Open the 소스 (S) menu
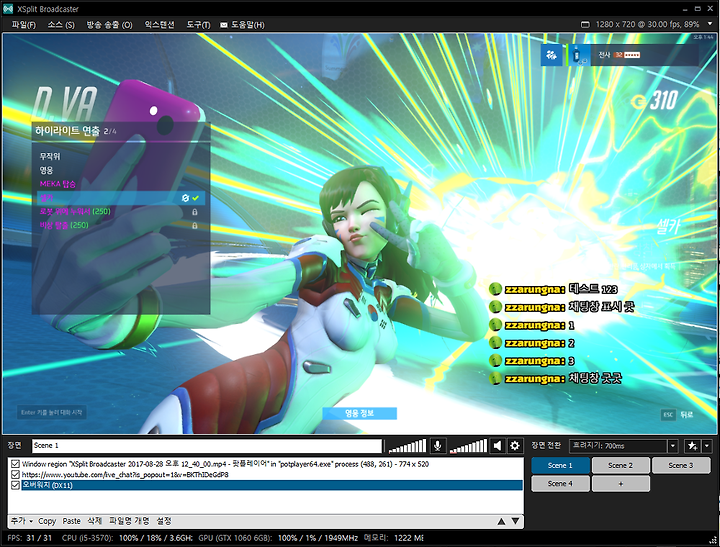This screenshot has height=547, width=720. [61, 25]
